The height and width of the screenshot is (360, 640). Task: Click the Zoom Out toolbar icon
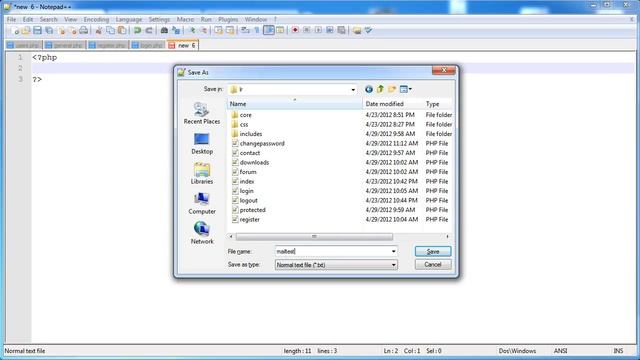point(203,31)
